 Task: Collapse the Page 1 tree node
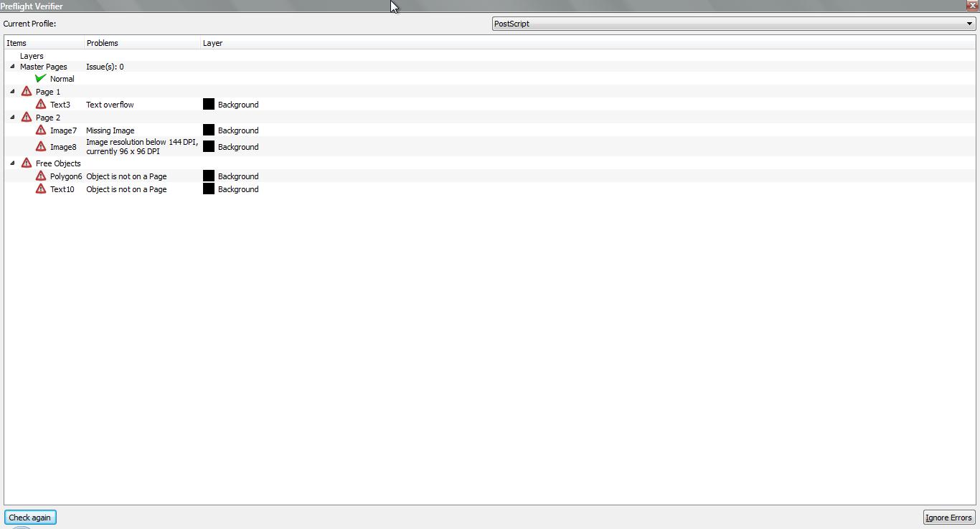[x=12, y=92]
